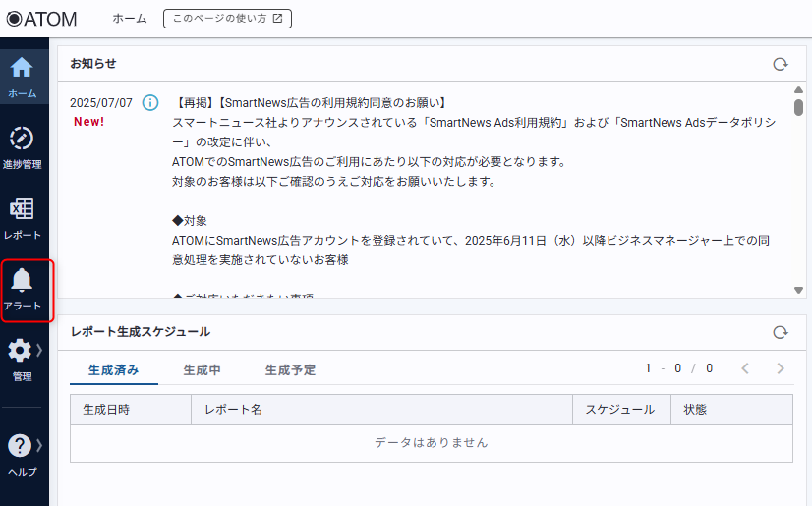
Task: Click the ATOM logo
Action: (41, 19)
